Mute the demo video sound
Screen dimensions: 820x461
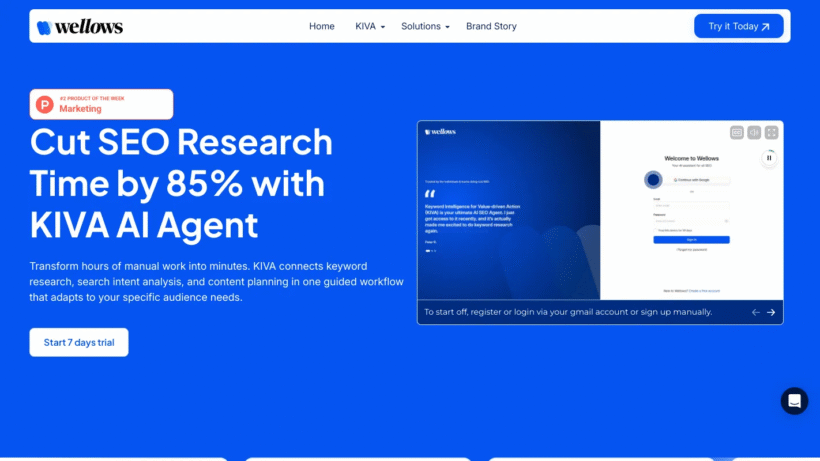(754, 133)
